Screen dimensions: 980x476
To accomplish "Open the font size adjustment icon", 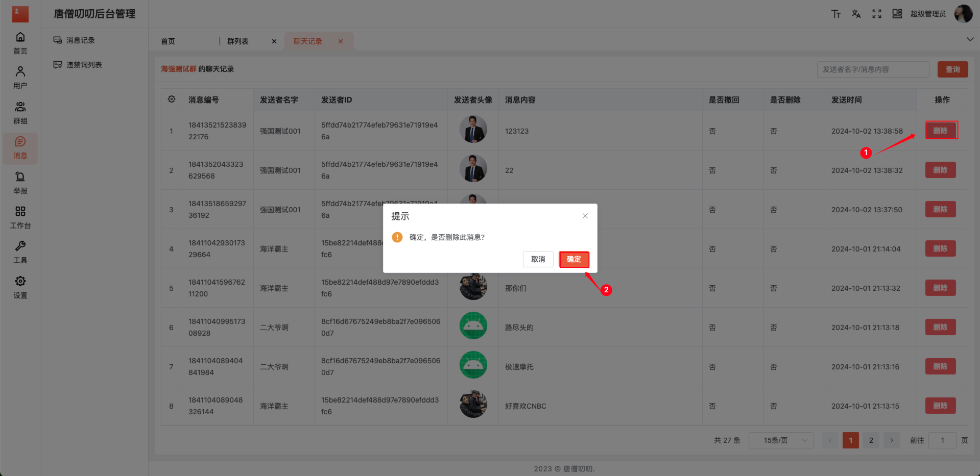I will (x=836, y=14).
